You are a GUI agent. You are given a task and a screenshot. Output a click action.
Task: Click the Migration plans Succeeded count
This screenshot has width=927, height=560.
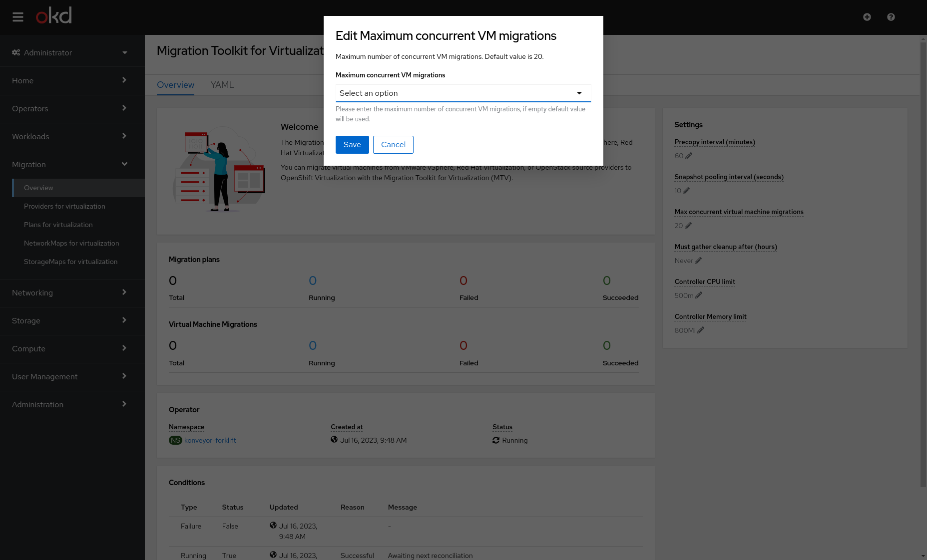click(x=607, y=280)
